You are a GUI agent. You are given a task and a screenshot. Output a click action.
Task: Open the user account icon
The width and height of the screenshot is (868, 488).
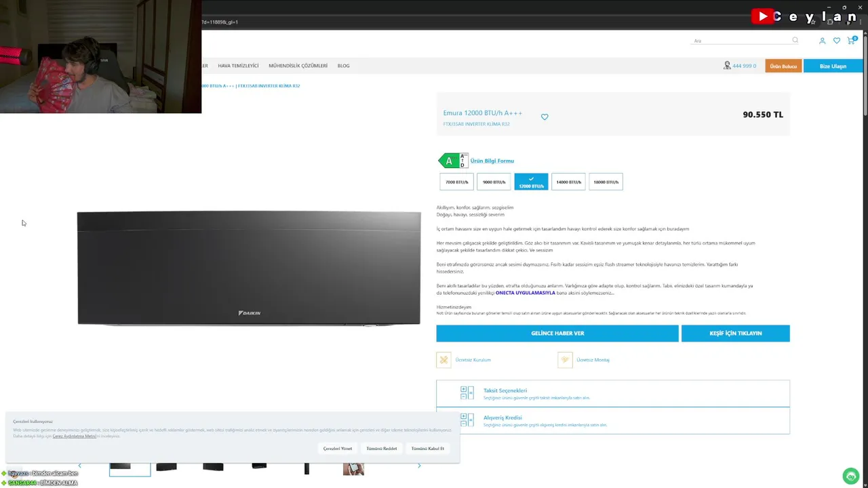[823, 41]
